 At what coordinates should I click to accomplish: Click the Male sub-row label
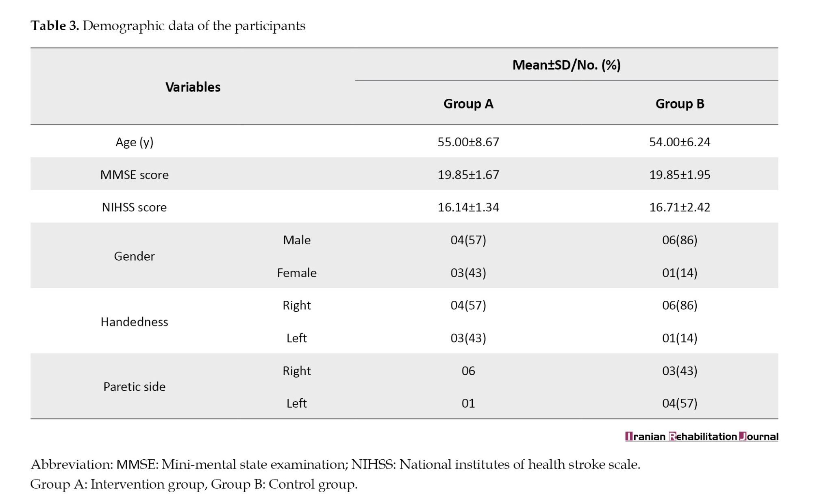coord(297,240)
